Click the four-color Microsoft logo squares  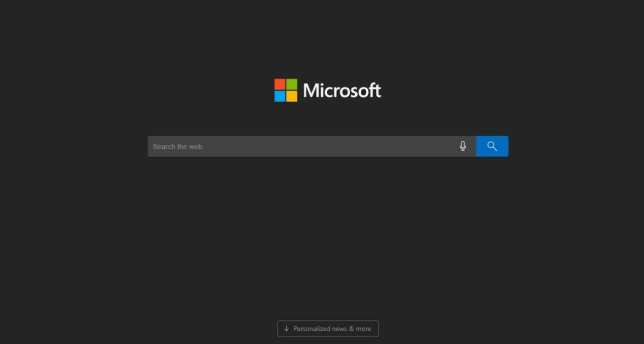286,90
